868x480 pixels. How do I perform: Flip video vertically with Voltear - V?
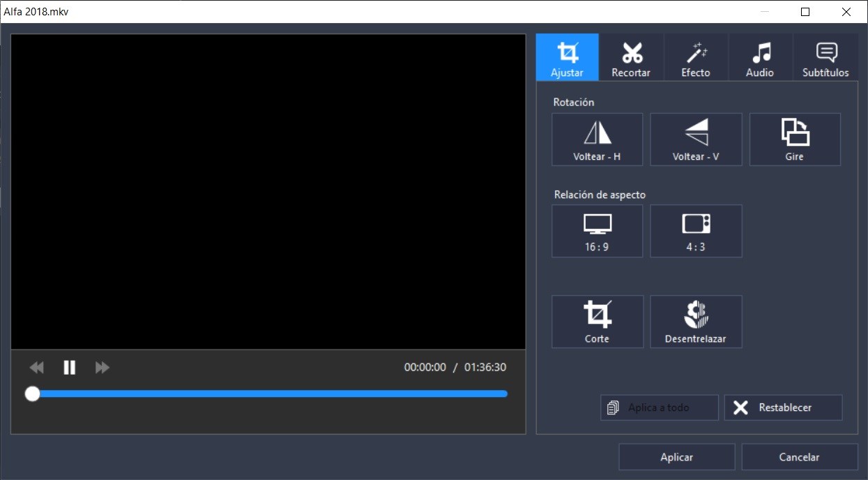pyautogui.click(x=696, y=140)
